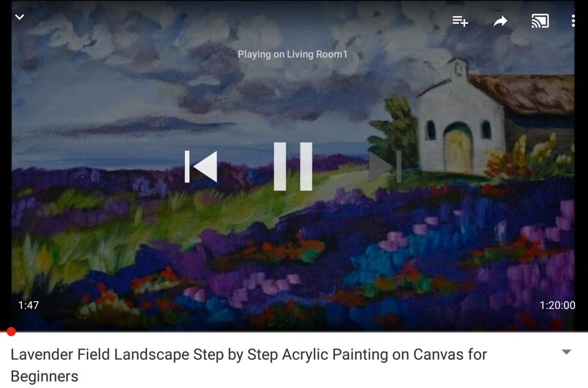Open the Cast device icon
The height and width of the screenshot is (388, 588).
(x=540, y=21)
